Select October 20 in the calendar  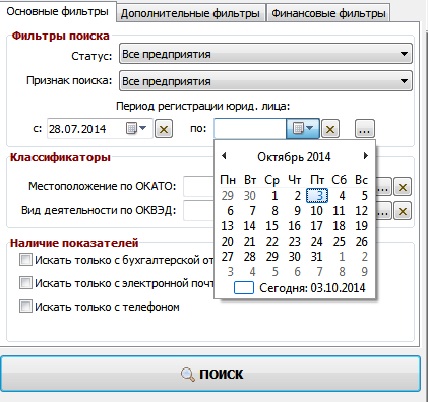pos(228,241)
